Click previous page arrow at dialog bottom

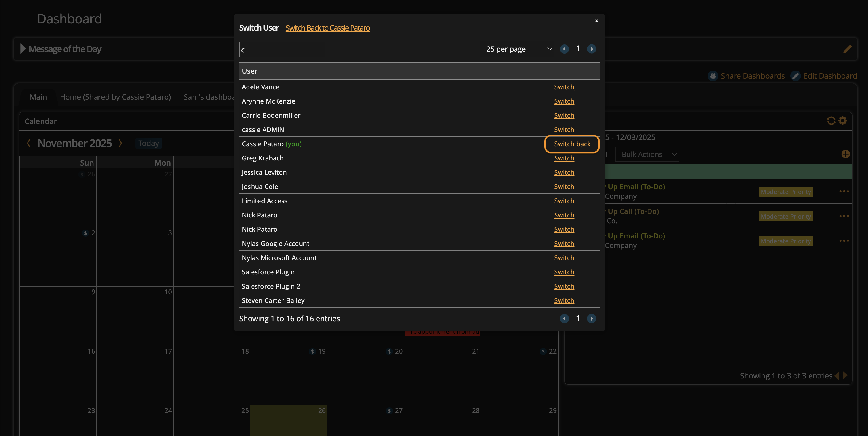tap(565, 319)
